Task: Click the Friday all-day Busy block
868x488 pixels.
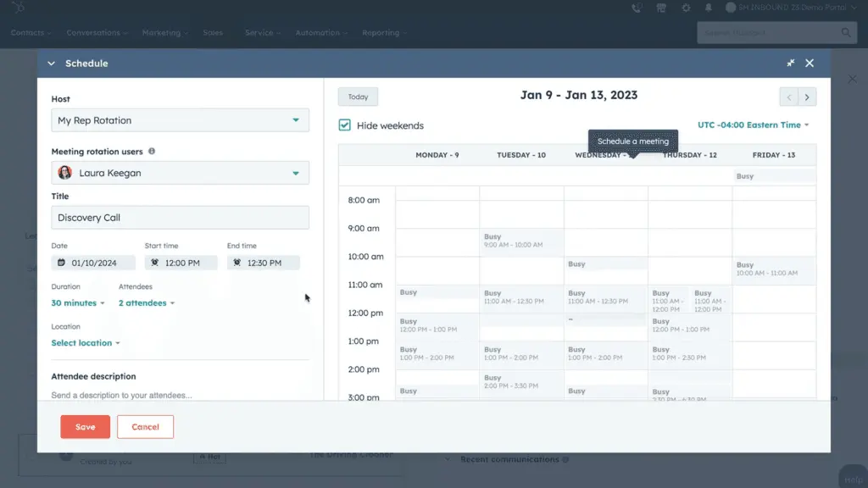Action: (773, 176)
